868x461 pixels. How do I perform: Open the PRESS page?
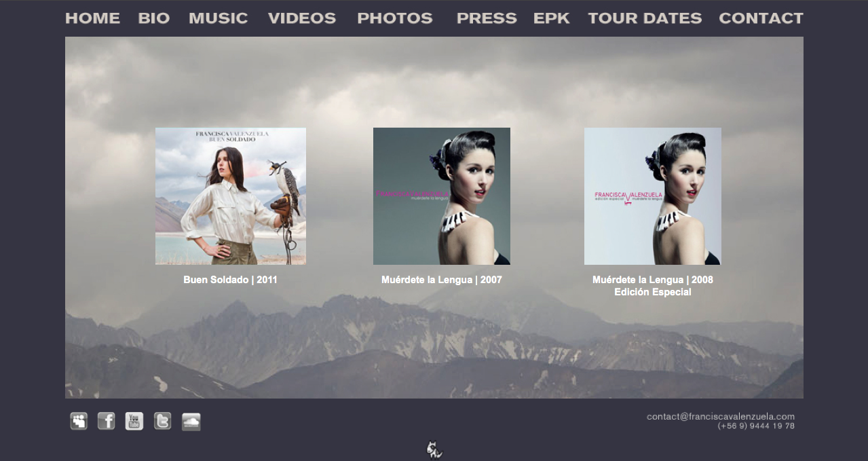tap(487, 18)
